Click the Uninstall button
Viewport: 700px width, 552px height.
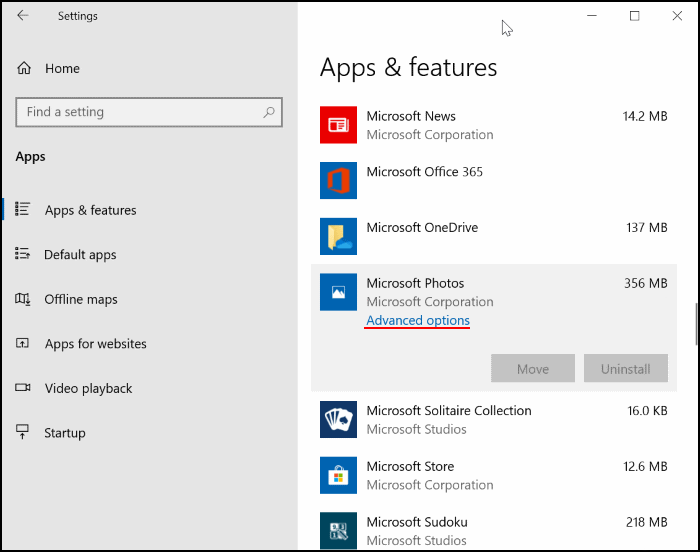tap(626, 368)
